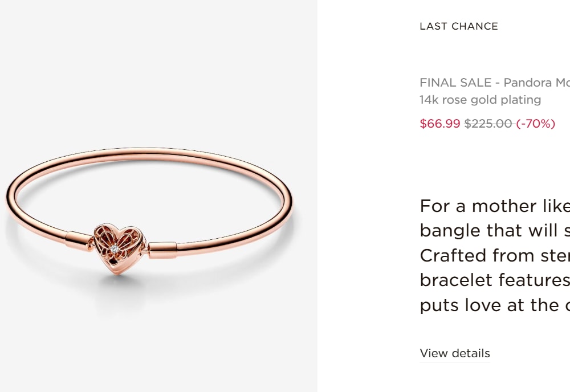Click the 'bracelet features' description line
The image size is (570, 392).
tap(495, 280)
